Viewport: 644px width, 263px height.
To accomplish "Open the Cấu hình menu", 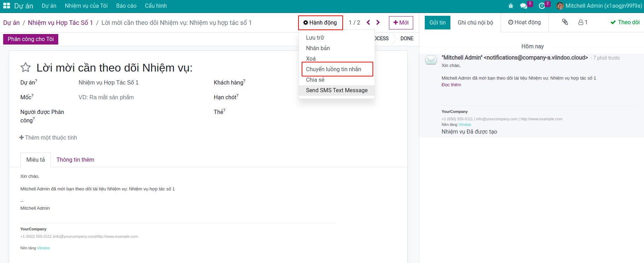I will [156, 6].
